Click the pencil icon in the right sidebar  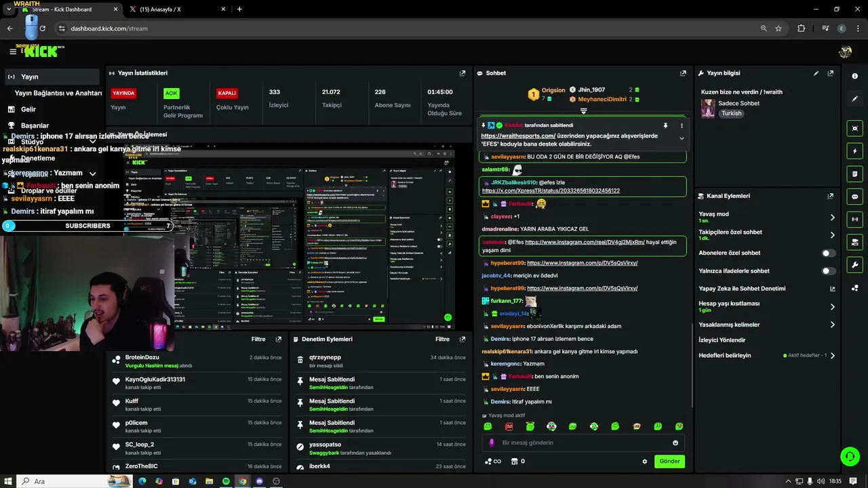pyautogui.click(x=854, y=99)
